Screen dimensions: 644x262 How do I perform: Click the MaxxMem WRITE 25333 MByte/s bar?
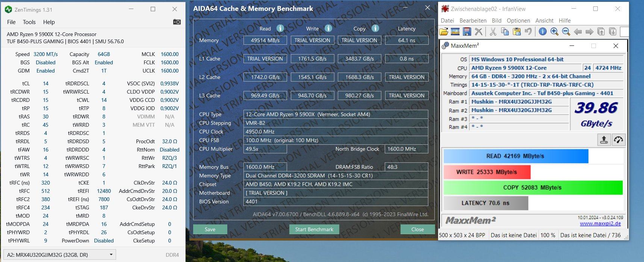point(487,172)
